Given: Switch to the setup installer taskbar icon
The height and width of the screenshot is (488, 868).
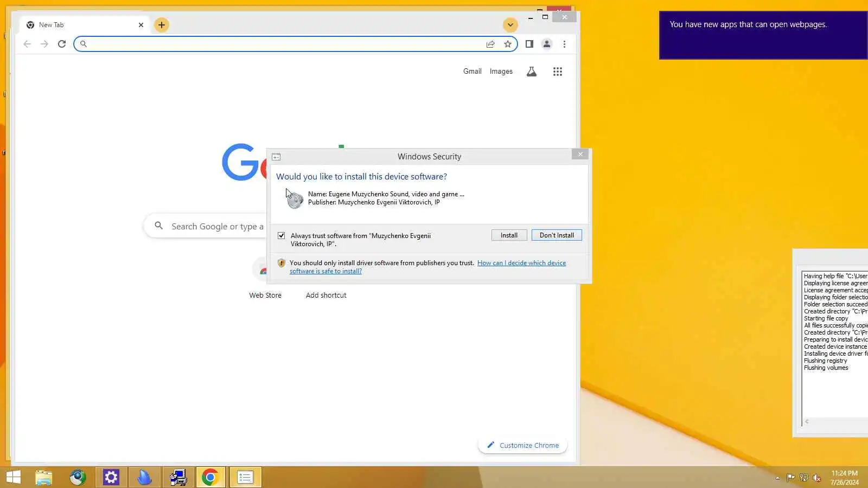Looking at the screenshot, I should (178, 477).
